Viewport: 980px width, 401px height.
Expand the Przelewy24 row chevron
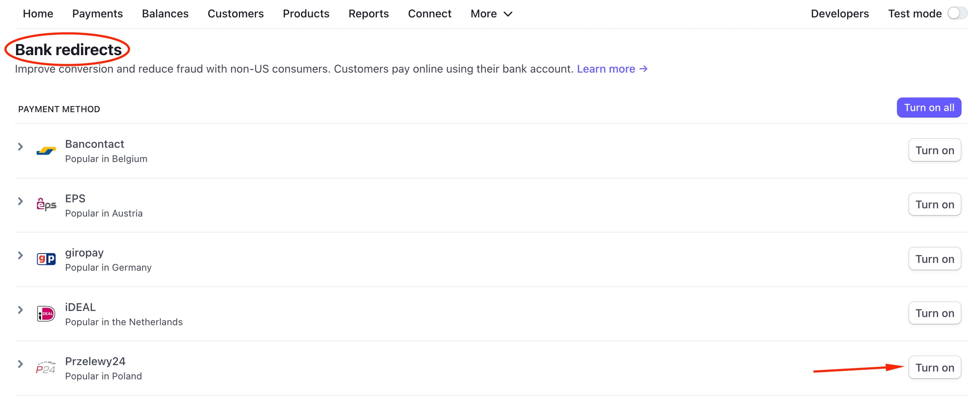point(20,364)
